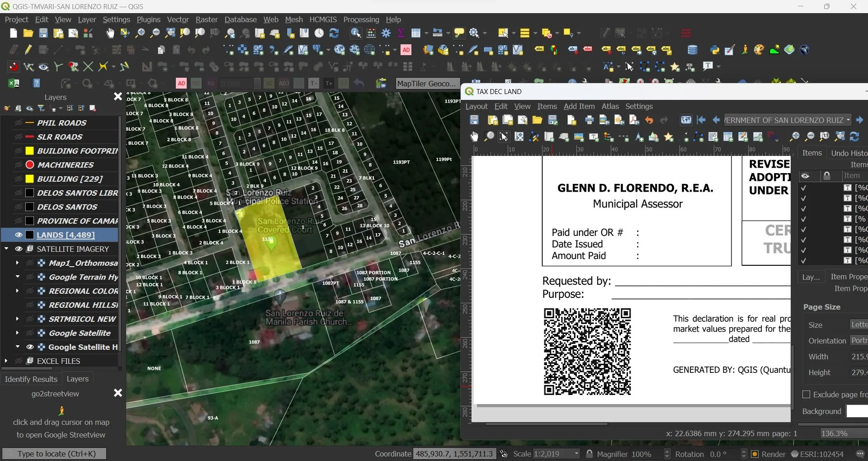
Task: Close the go2streetview panel
Action: 118,393
